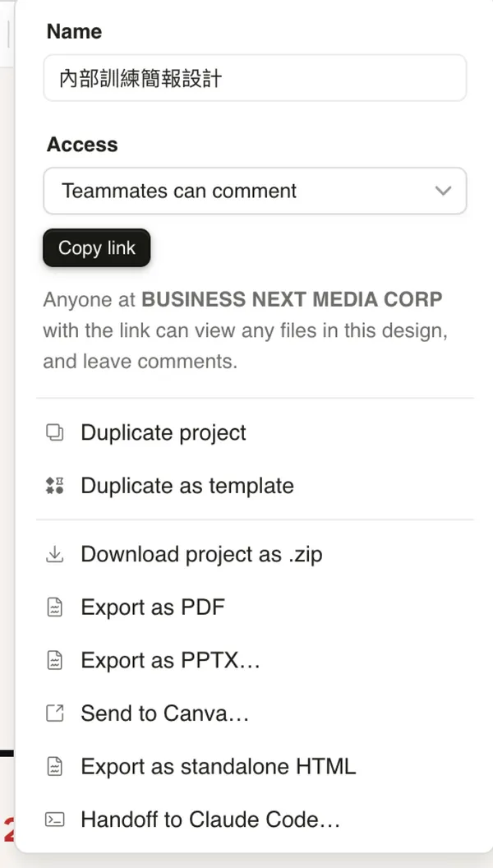Expand the chevron in Access selector
This screenshot has width=493, height=868.
[444, 192]
